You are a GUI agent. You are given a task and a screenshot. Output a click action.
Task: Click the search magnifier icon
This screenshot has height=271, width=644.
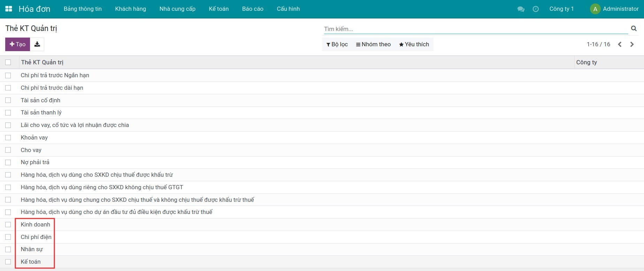pyautogui.click(x=634, y=29)
